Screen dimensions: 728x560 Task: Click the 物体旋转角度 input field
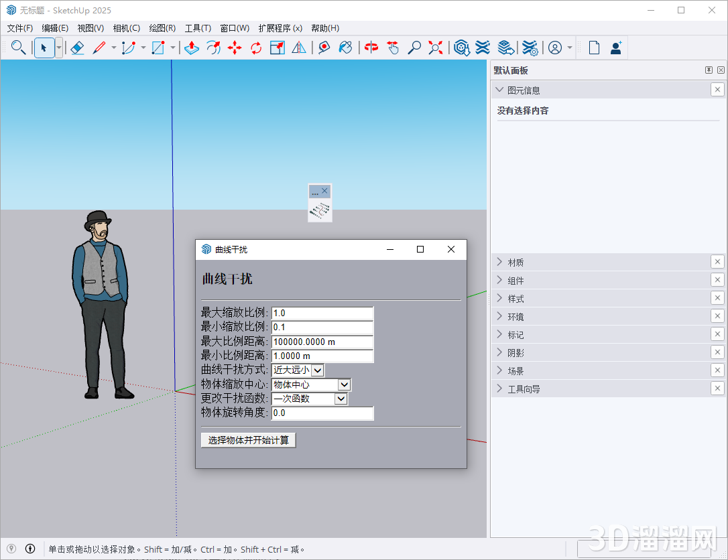322,413
